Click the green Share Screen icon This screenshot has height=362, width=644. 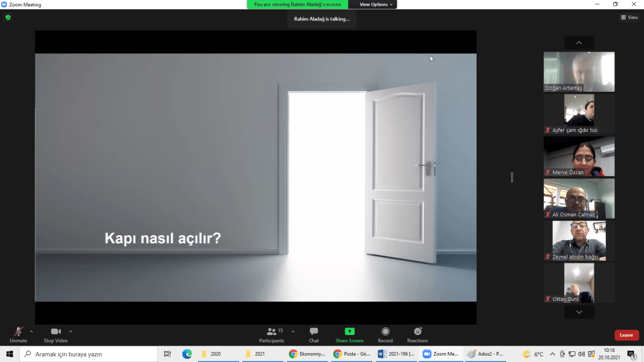pos(349,332)
